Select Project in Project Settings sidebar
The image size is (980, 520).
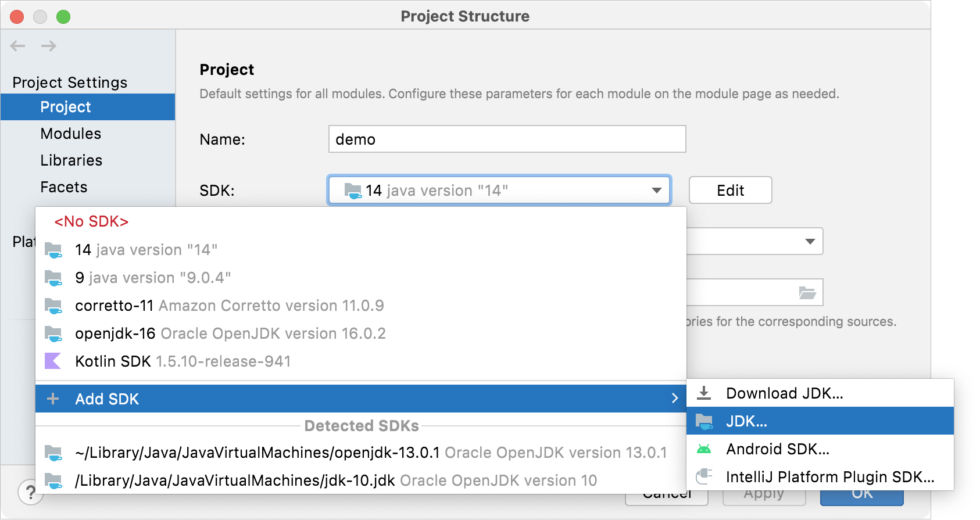pyautogui.click(x=88, y=107)
